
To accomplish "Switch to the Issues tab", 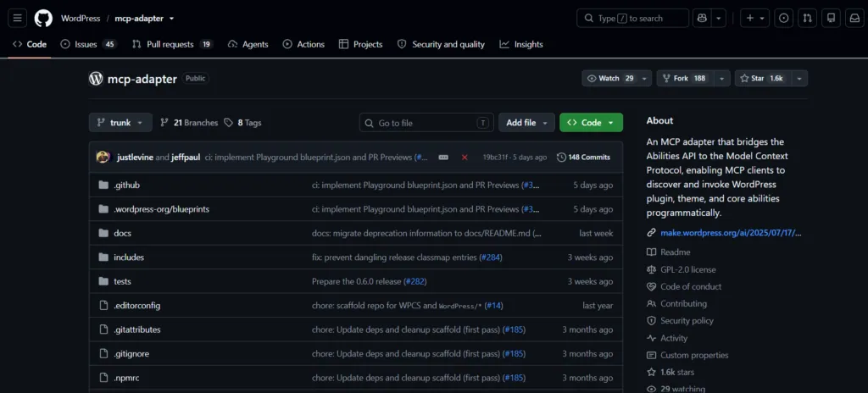I will coord(88,44).
